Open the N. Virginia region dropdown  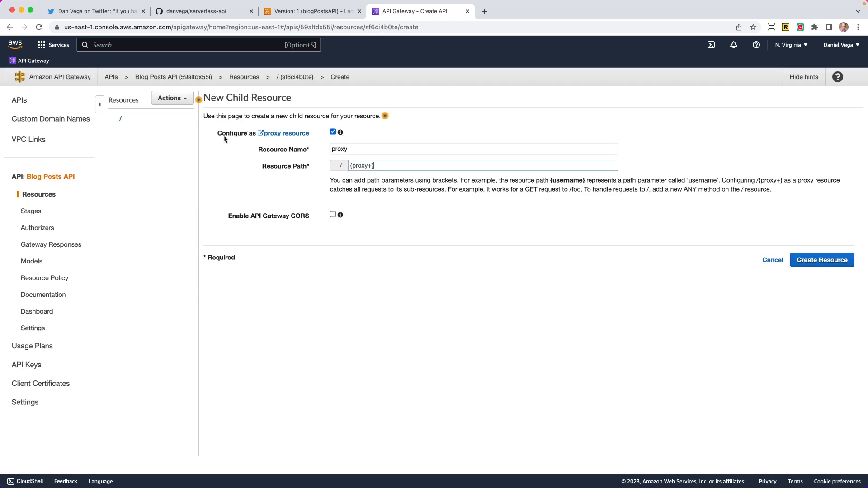pyautogui.click(x=790, y=45)
